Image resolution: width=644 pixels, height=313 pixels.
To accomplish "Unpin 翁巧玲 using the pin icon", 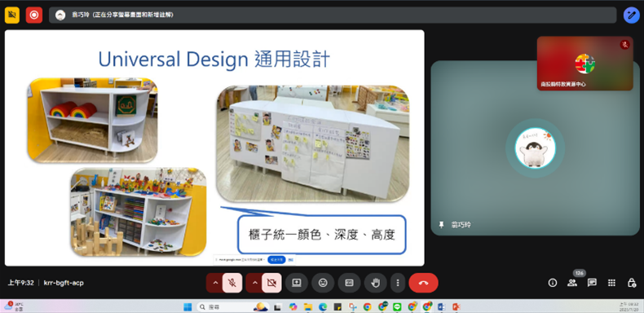I will [442, 225].
